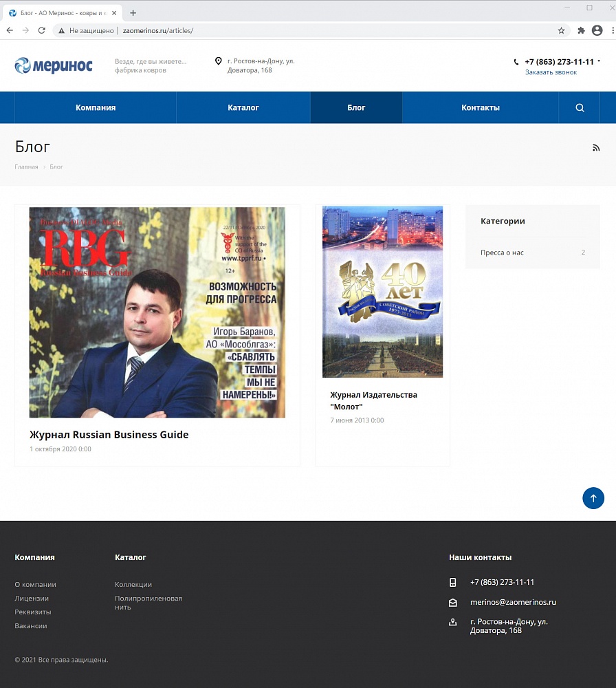The width and height of the screenshot is (616, 688).
Task: Click the footer Компания heading
Action: (34, 557)
